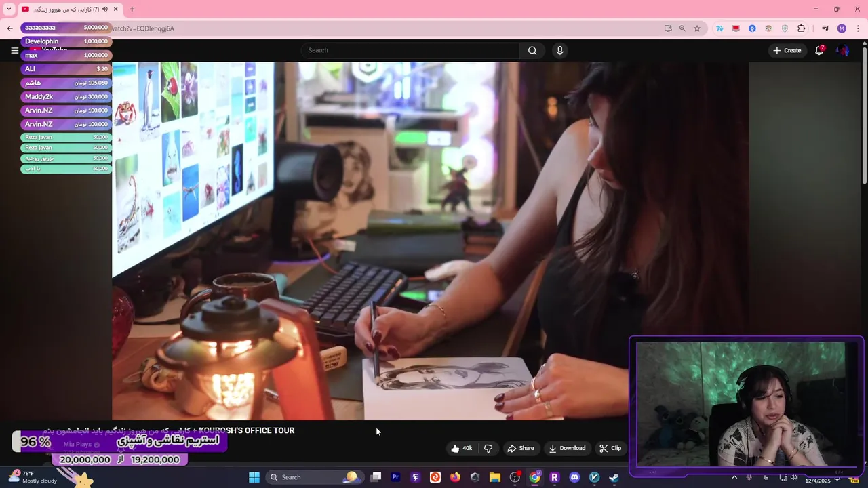
Task: Go back with browser back arrow
Action: (x=9, y=28)
